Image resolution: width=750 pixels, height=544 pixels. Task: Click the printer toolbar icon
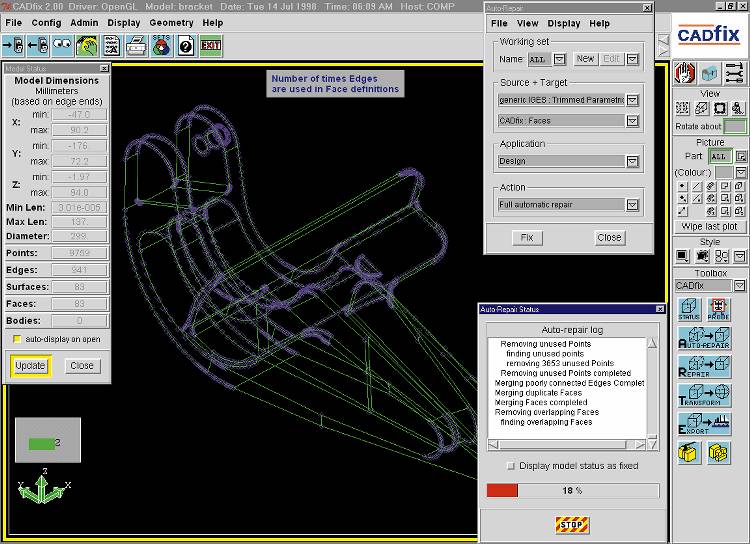[137, 46]
